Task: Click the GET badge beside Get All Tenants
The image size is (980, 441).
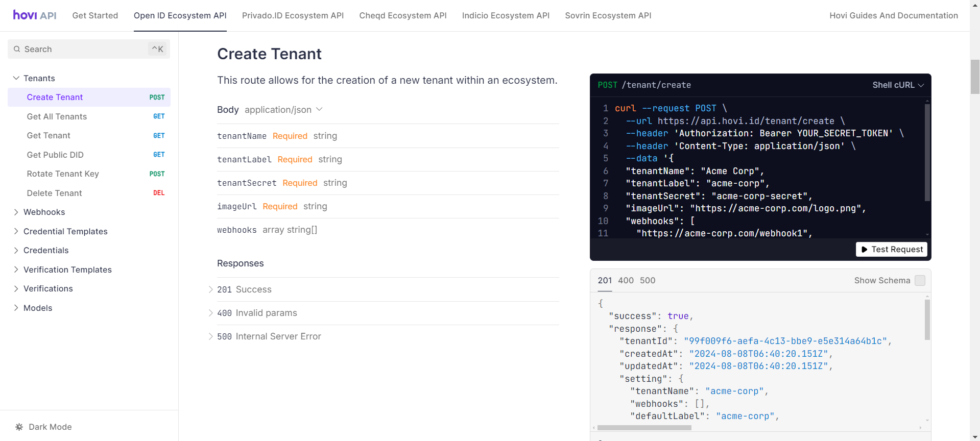Action: click(x=159, y=116)
